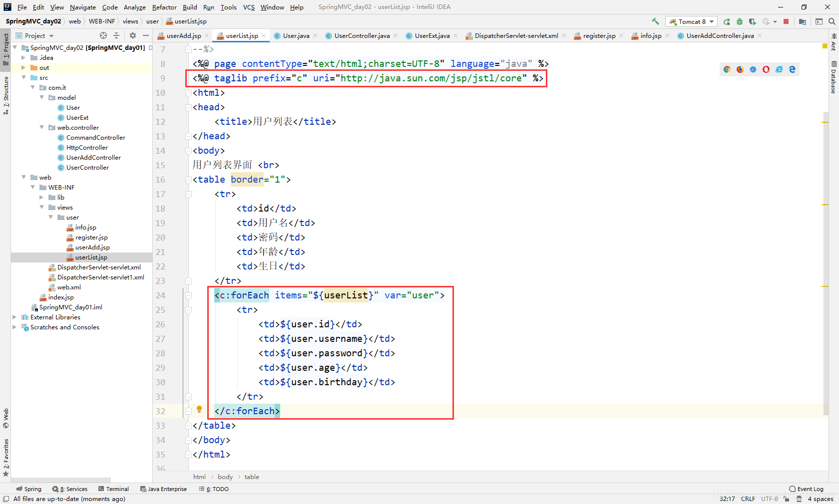Open Project Structure icon in toolbar

(x=803, y=21)
